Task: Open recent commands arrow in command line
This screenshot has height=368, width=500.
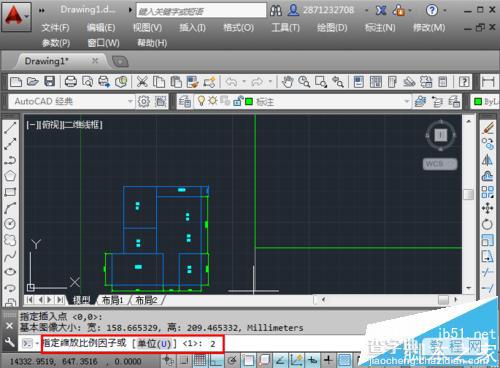Action: (x=37, y=343)
